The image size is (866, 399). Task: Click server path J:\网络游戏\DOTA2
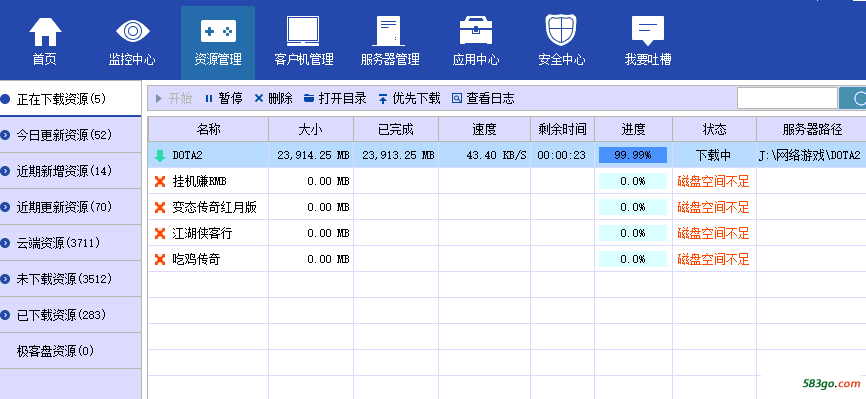(810, 155)
